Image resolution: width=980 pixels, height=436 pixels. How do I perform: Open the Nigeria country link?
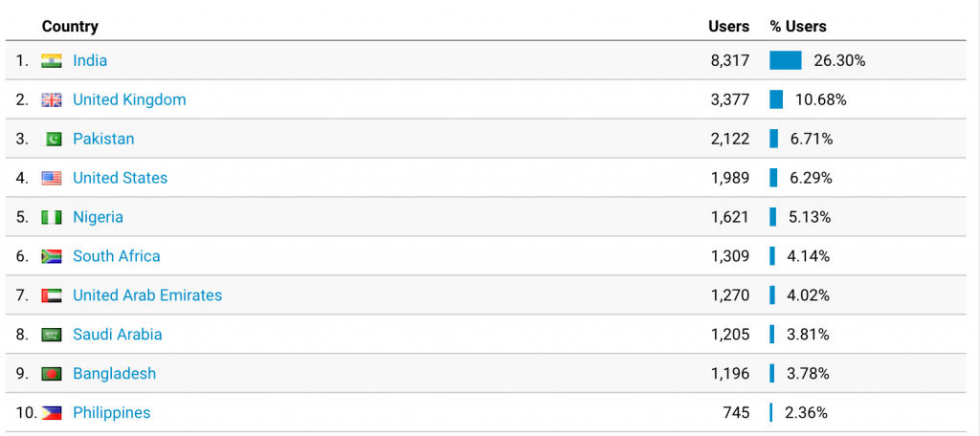[x=99, y=217]
